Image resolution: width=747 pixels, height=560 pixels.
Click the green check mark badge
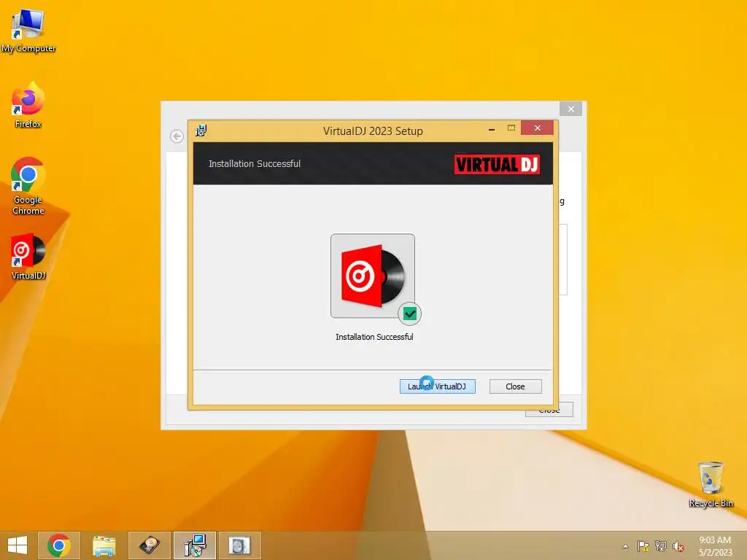tap(410, 314)
